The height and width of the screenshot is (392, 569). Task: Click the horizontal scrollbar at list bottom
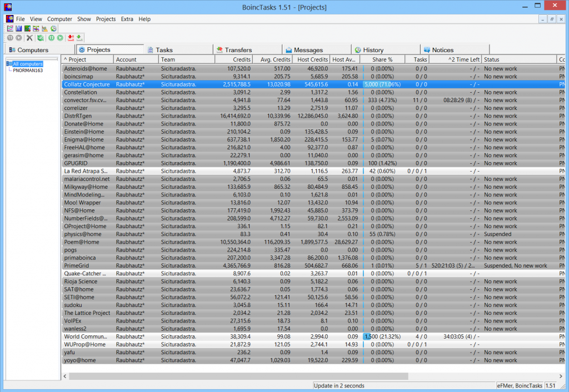pos(239,376)
